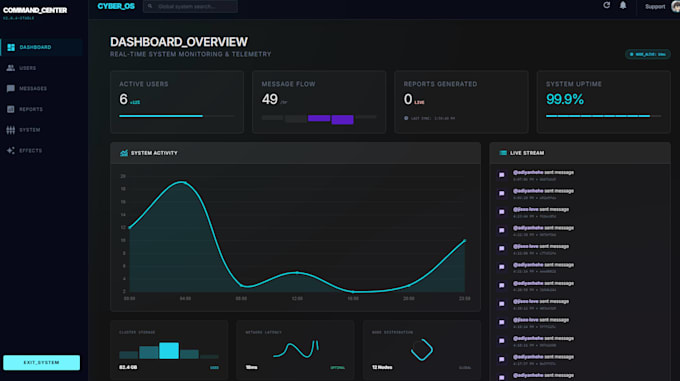Image resolution: width=680 pixels, height=381 pixels.
Task: Open the Cluster Storage bar chart card
Action: [x=169, y=350]
